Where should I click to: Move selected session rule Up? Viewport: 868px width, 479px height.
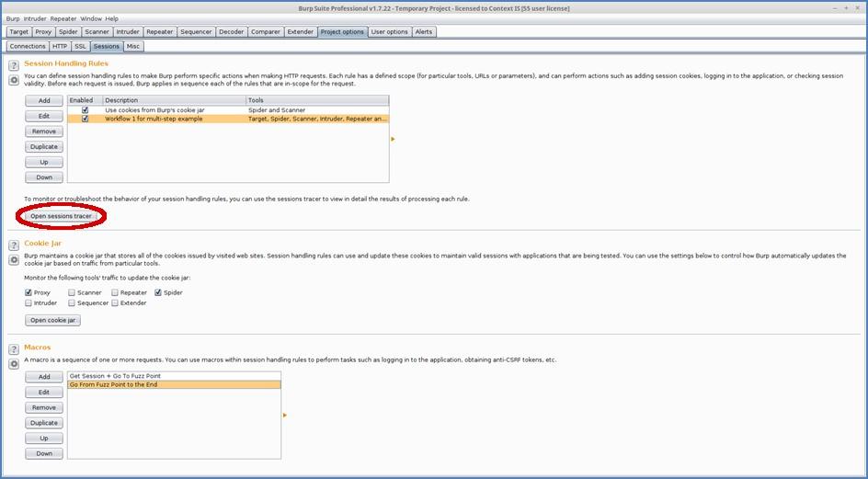(x=44, y=162)
